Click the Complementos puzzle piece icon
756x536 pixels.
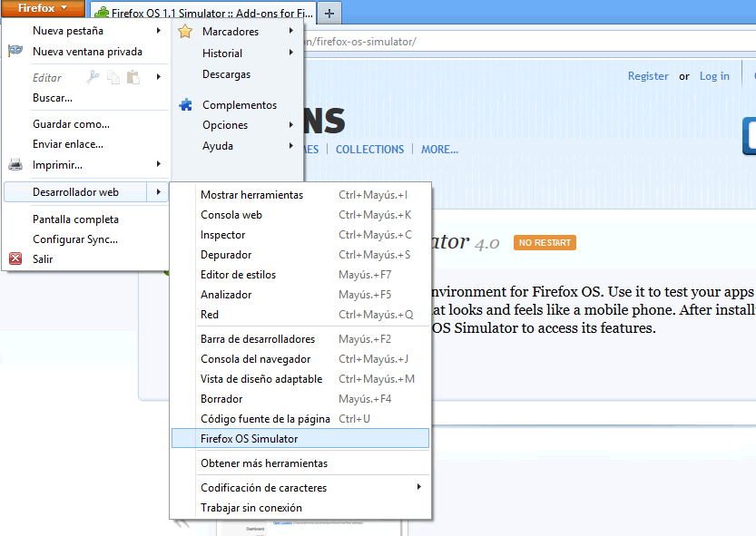pos(186,104)
